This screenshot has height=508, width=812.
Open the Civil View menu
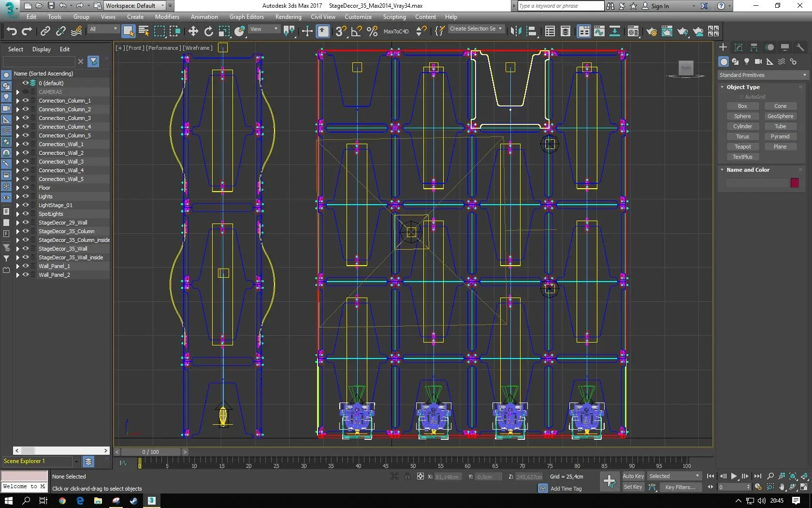323,17
